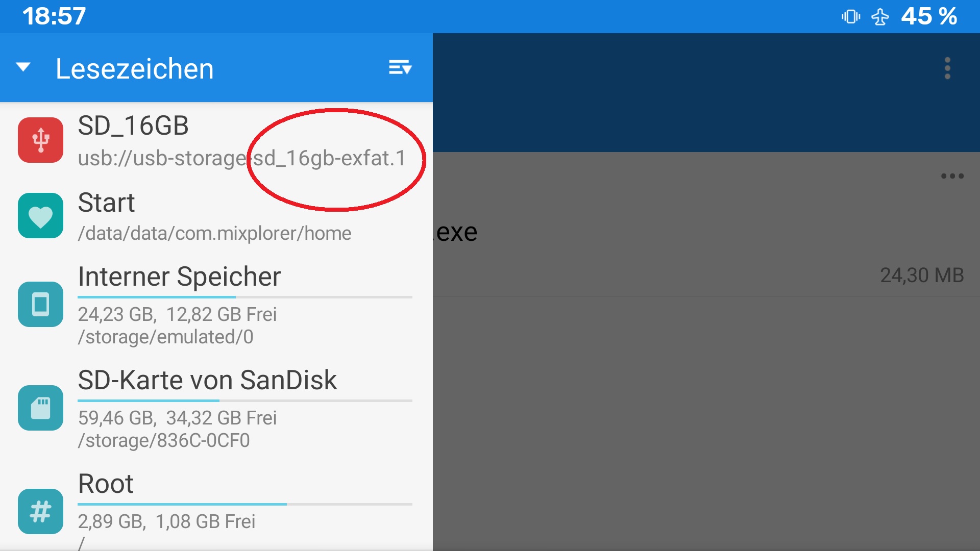Open the sort bookmarks icon
This screenshot has height=551, width=980.
[400, 67]
